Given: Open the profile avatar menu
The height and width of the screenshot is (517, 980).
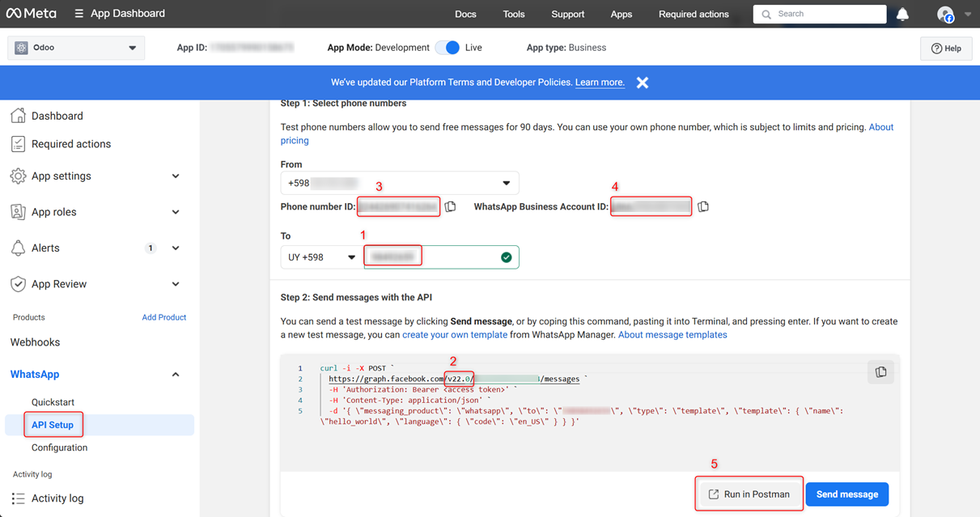Looking at the screenshot, I should coord(945,14).
